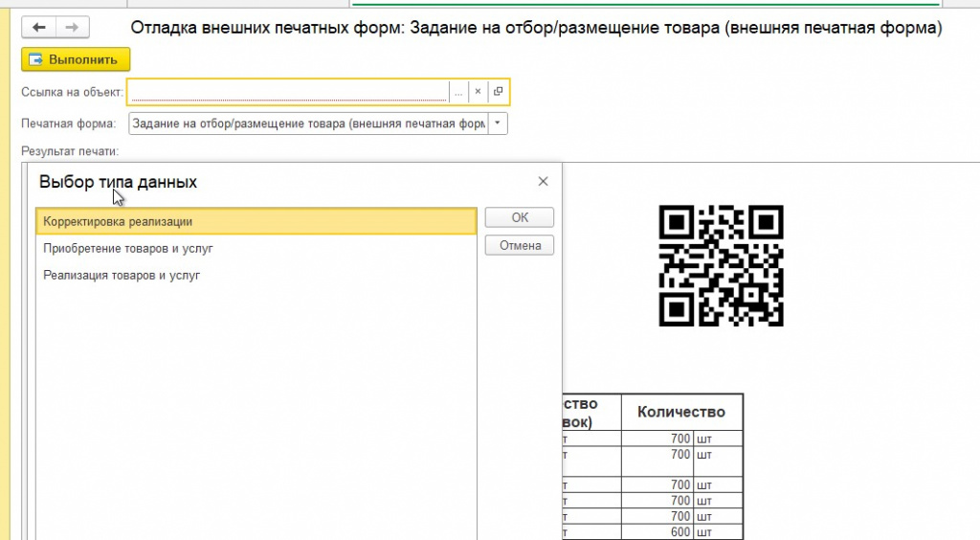
Task: Go forward with the right arrow button
Action: pos(73,28)
